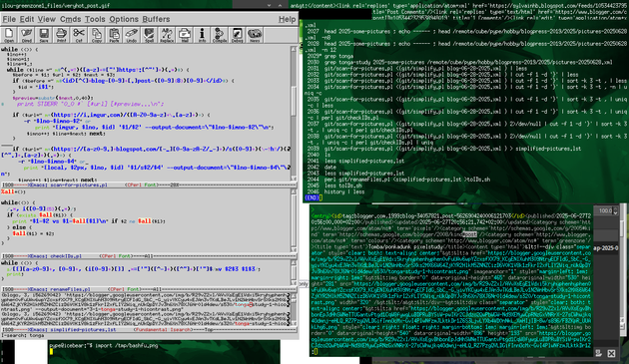Click the Dired folder toolbar icon
629x364 pixels.
click(x=27, y=35)
